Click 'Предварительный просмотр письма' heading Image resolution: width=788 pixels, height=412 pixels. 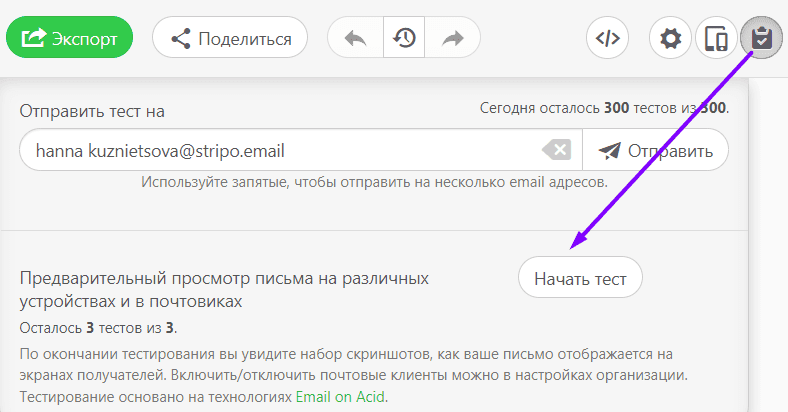(224, 289)
